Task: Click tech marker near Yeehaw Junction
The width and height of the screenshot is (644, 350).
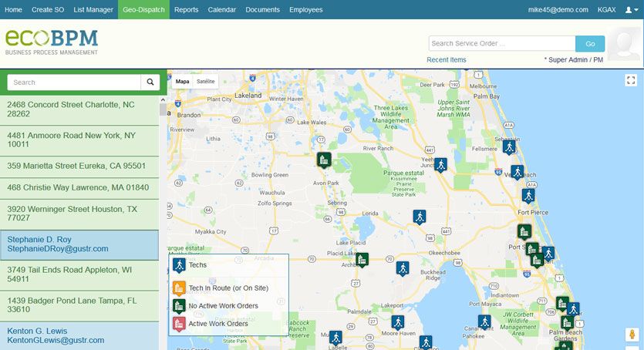Action: 440,165
